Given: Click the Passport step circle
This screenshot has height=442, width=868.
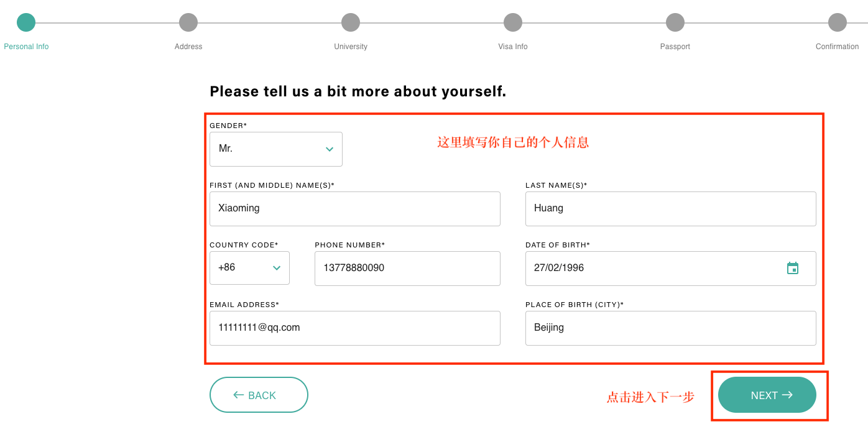Looking at the screenshot, I should click(x=675, y=23).
